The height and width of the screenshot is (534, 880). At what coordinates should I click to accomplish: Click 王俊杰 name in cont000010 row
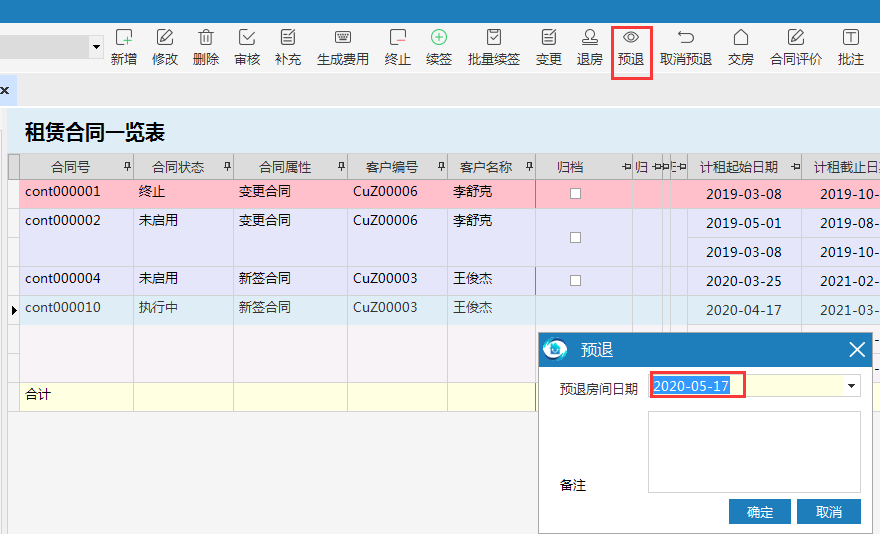point(492,310)
